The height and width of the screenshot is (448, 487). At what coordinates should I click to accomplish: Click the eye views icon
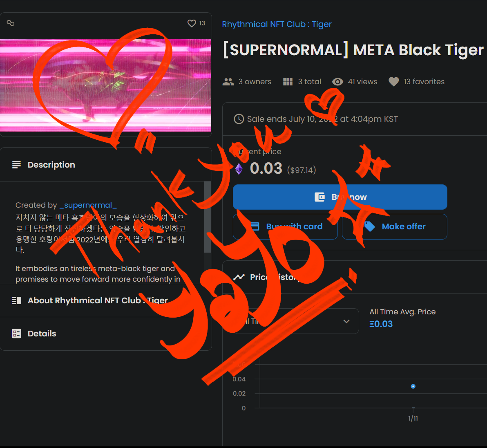(x=337, y=82)
